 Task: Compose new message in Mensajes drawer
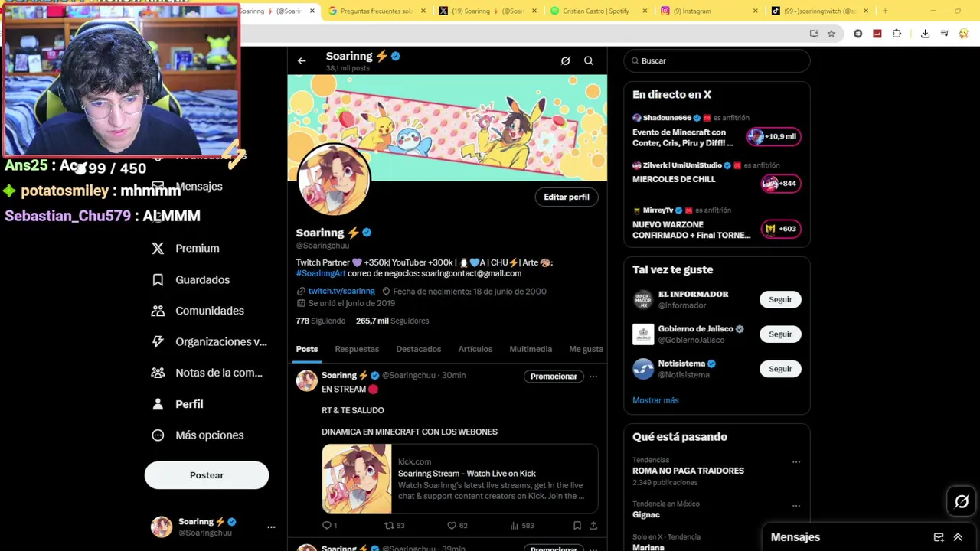(939, 537)
